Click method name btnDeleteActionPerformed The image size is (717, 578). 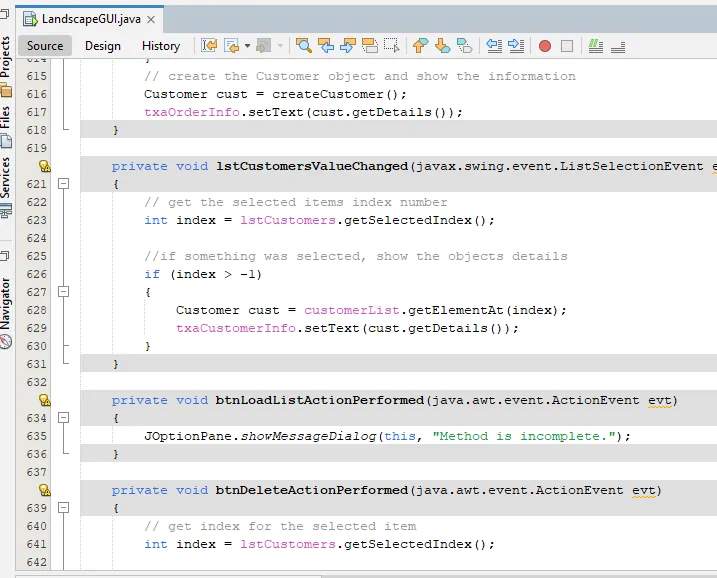click(x=311, y=490)
